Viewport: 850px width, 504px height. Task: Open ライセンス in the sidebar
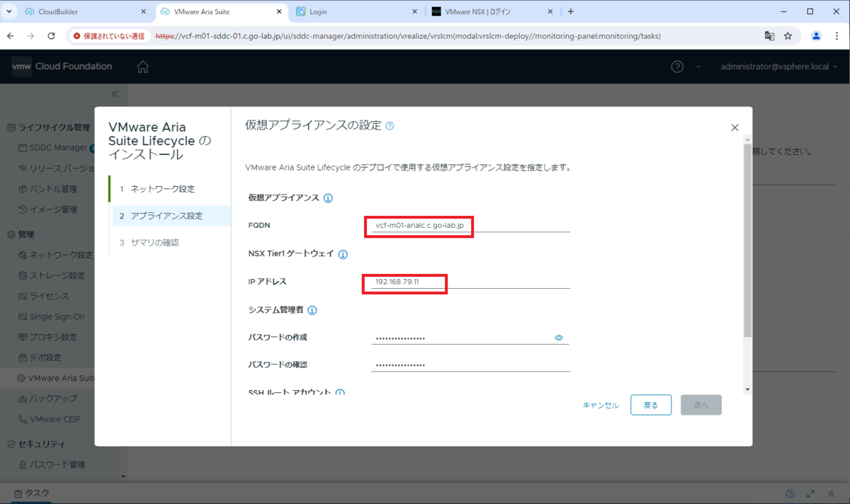[x=44, y=296]
